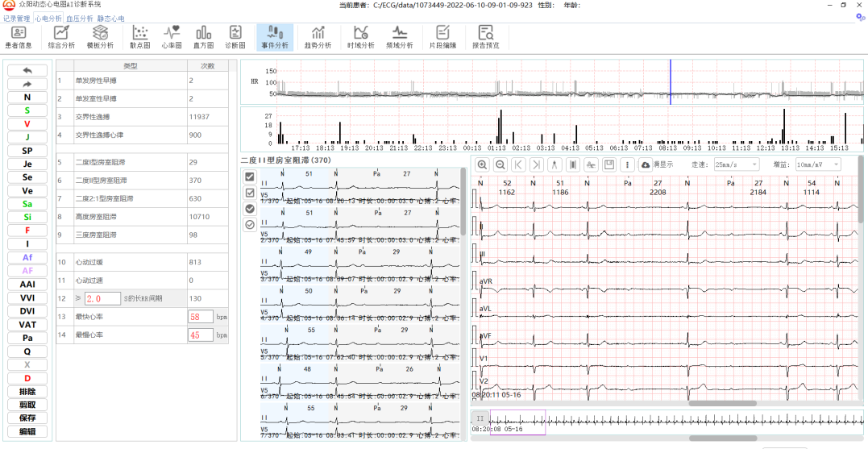This screenshot has width=868, height=449.
Task: Switch to the 记录管理 tab
Action: 17,18
